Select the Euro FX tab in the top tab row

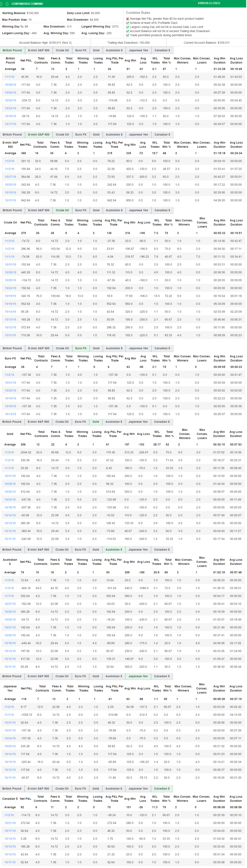pyautogui.click(x=81, y=50)
